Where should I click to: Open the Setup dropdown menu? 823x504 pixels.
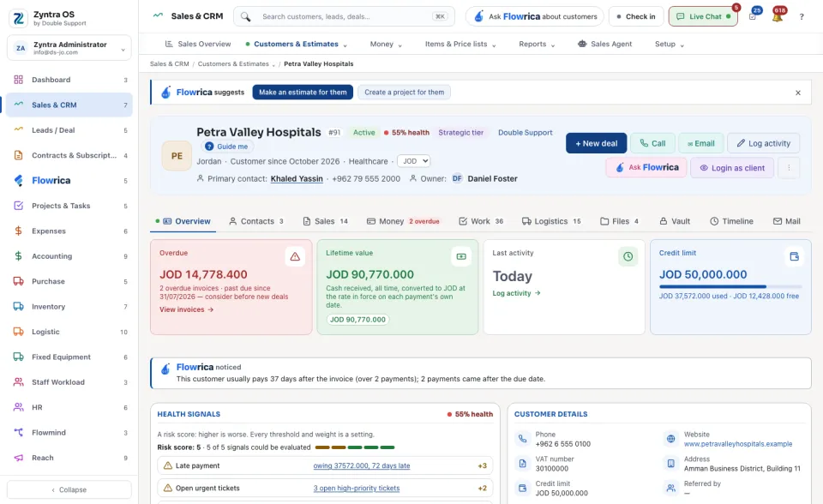click(670, 44)
